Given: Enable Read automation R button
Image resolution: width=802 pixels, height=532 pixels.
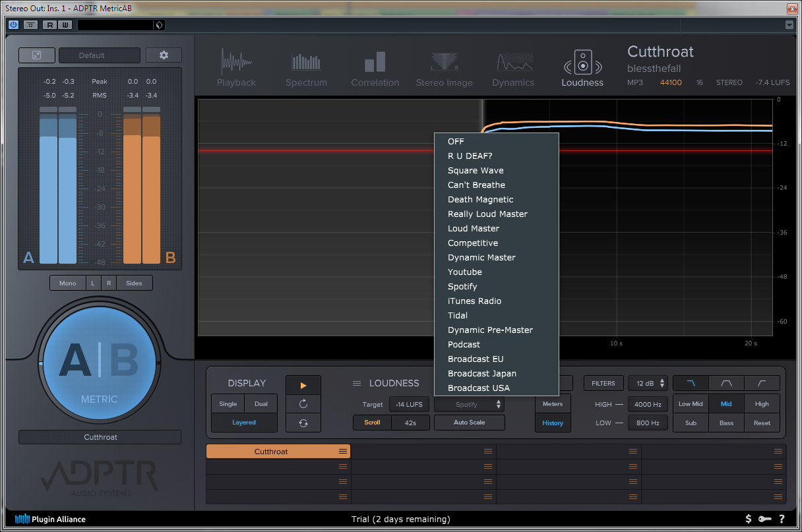Looking at the screenshot, I should tap(49, 25).
